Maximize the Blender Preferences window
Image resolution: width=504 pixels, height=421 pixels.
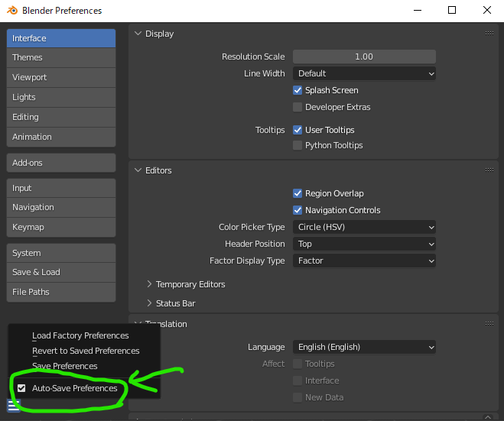pyautogui.click(x=452, y=10)
